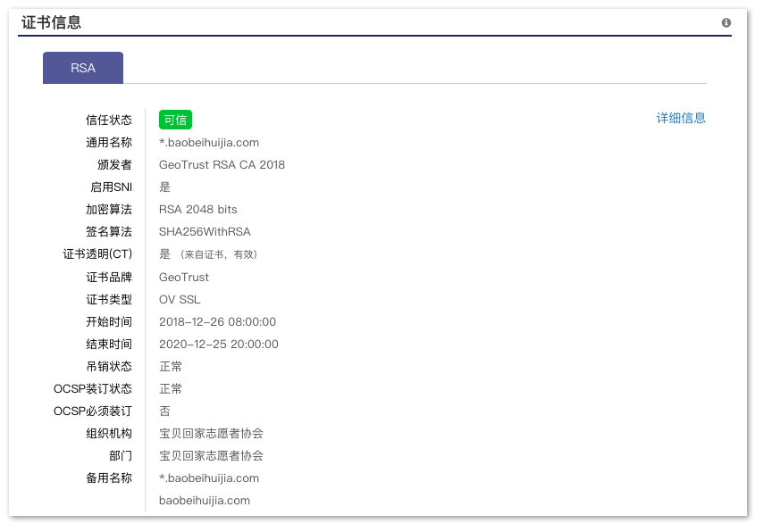
Task: Click the 启用SNI field label
Action: (x=112, y=187)
